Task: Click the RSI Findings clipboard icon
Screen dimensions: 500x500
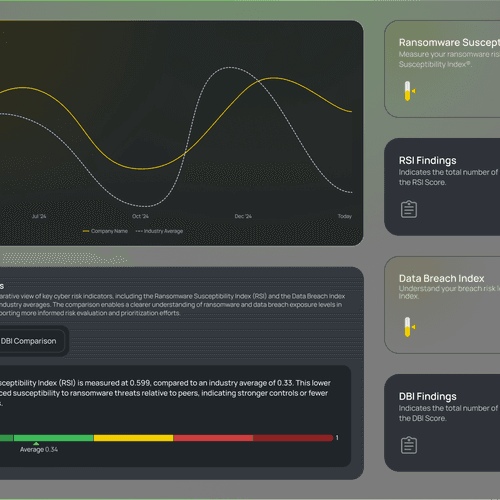Action: point(409,209)
